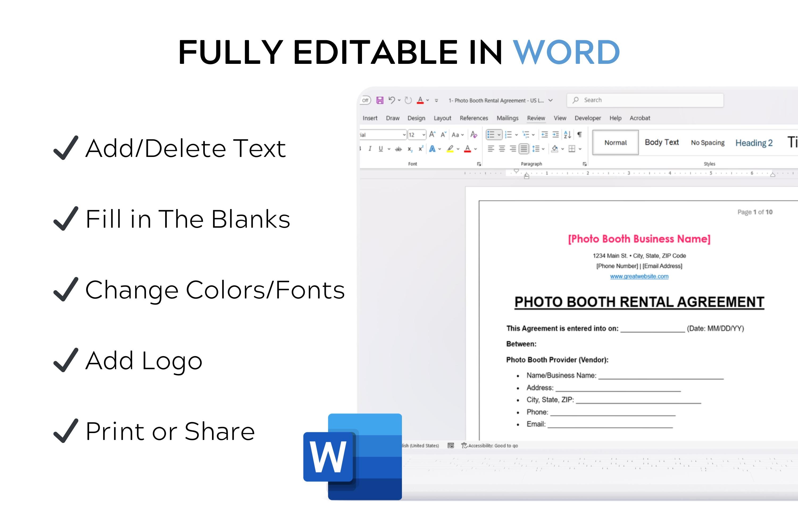This screenshot has width=798, height=532.
Task: Check Accessibility: Good to go status
Action: 490,446
